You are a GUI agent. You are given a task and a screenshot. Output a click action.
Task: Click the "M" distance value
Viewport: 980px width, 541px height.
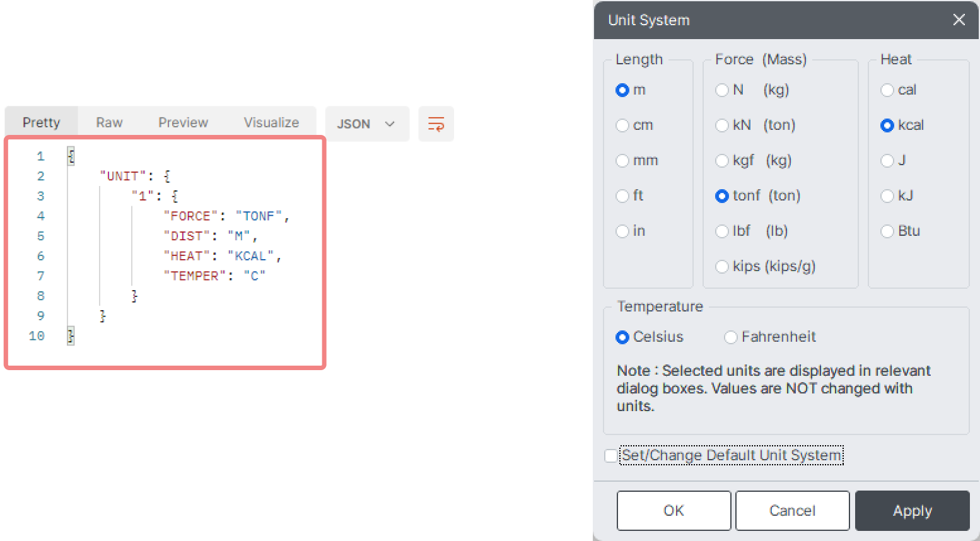[238, 236]
